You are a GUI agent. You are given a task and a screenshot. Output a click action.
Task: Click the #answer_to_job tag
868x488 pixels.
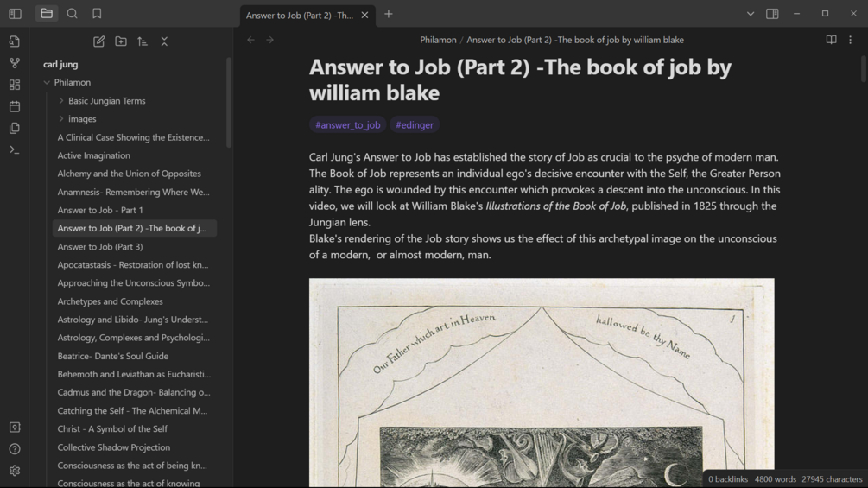pos(348,125)
